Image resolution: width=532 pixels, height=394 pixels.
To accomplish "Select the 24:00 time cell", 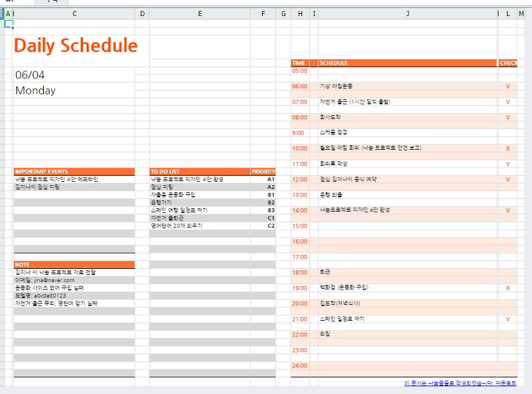I will tap(301, 365).
